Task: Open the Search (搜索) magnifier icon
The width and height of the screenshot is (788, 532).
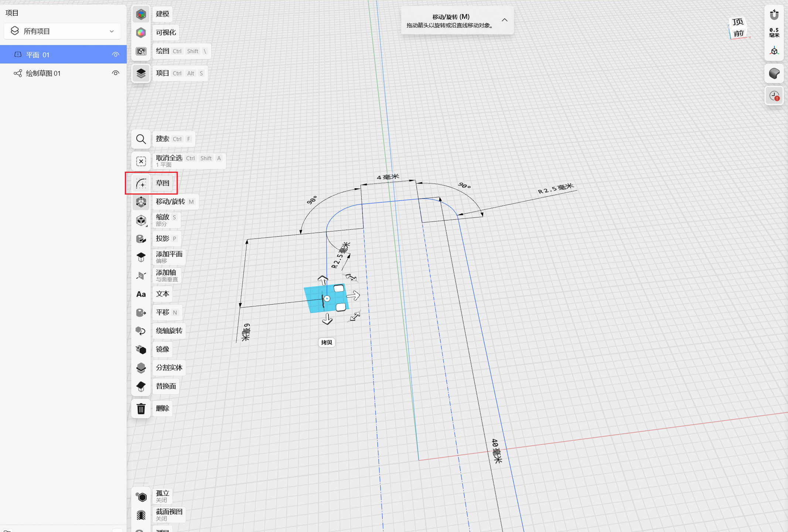Action: [x=141, y=139]
